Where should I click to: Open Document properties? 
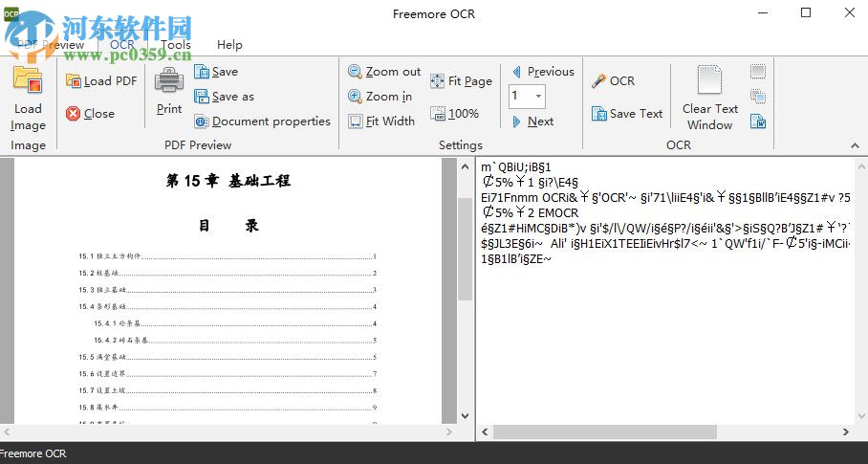coord(262,122)
